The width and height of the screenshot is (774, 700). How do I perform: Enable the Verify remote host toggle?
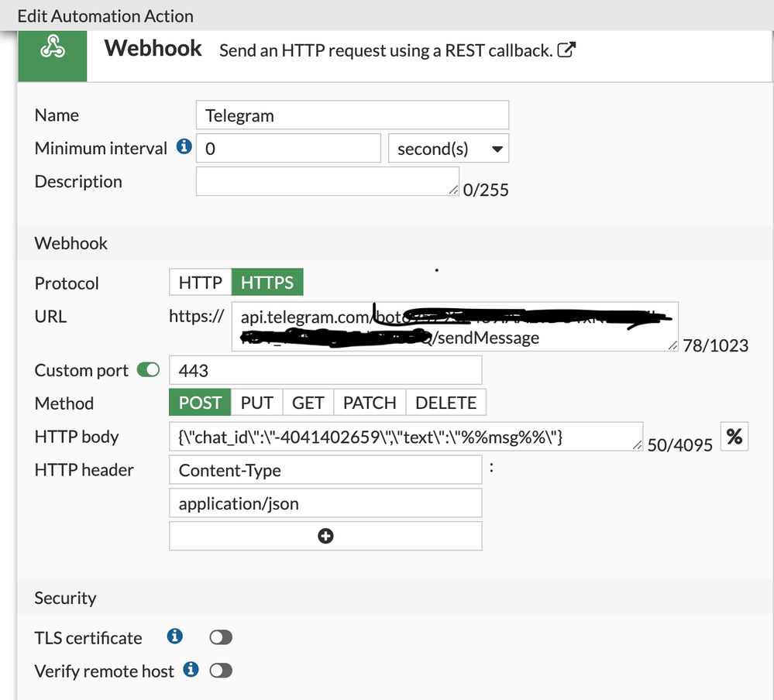pos(221,671)
